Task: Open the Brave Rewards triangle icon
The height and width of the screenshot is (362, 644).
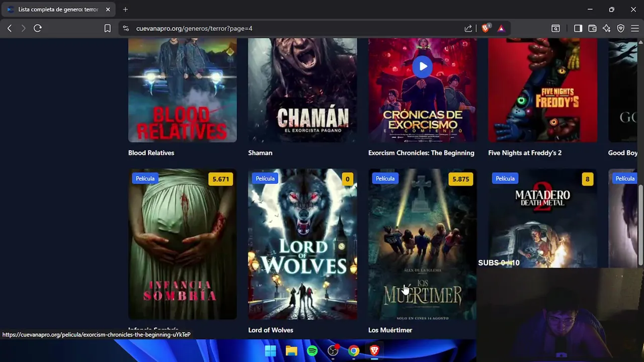Action: coord(501,29)
